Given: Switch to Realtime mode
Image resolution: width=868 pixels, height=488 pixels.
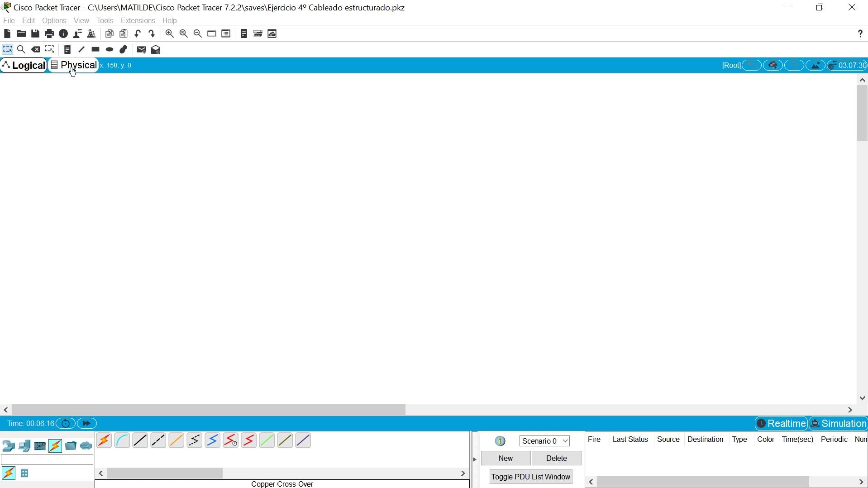Looking at the screenshot, I should coord(781,424).
